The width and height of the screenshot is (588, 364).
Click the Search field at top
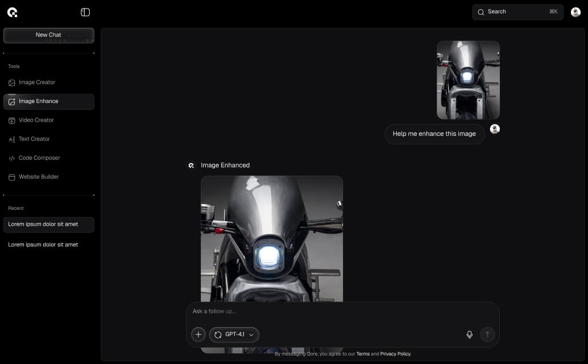(x=517, y=12)
